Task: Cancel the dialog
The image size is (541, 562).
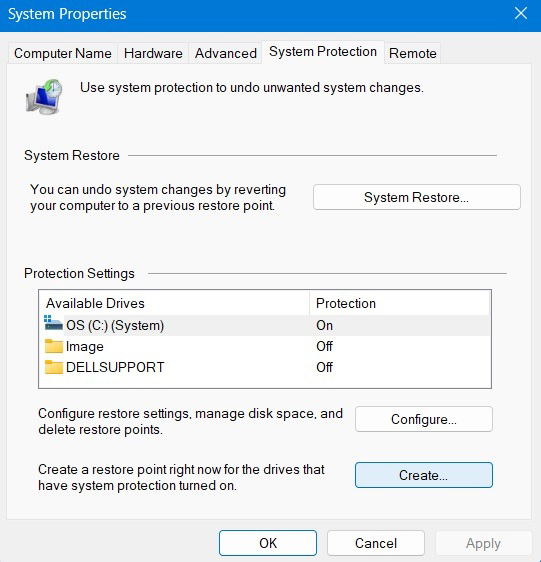Action: pos(376,543)
